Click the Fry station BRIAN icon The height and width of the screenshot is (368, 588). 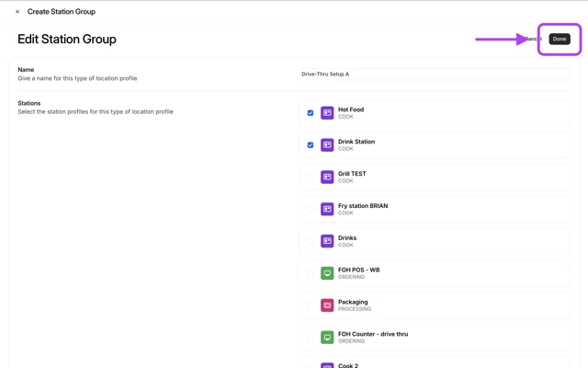click(x=327, y=209)
